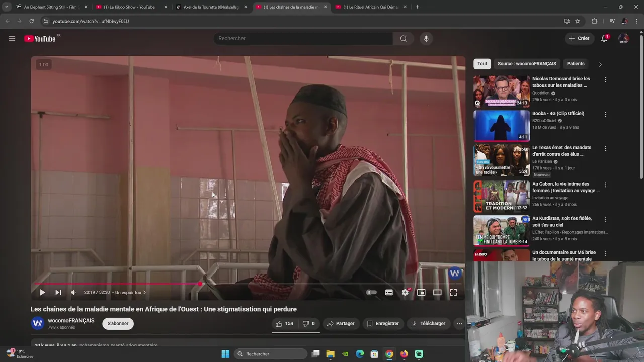This screenshot has width=644, height=362.
Task: Select the 'Source : wocomoFRANÇAIS' chip
Action: coord(527,64)
